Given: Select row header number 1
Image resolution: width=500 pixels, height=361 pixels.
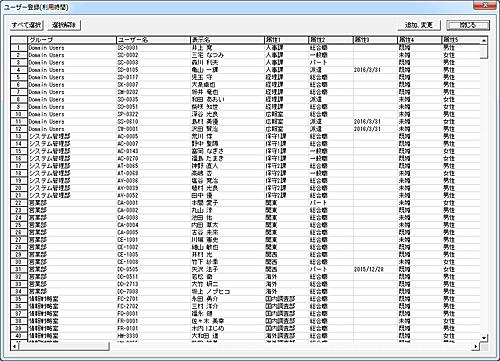Looking at the screenshot, I should [x=19, y=48].
